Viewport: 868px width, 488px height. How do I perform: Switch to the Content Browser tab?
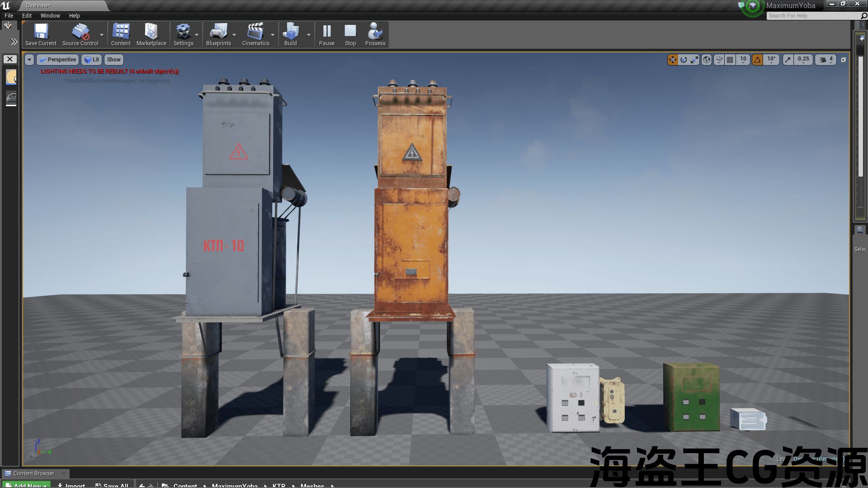[33, 474]
